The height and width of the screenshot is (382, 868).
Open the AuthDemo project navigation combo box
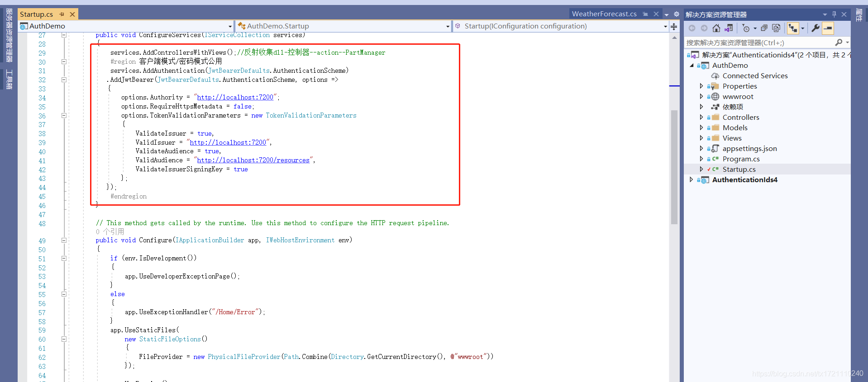[x=126, y=26]
